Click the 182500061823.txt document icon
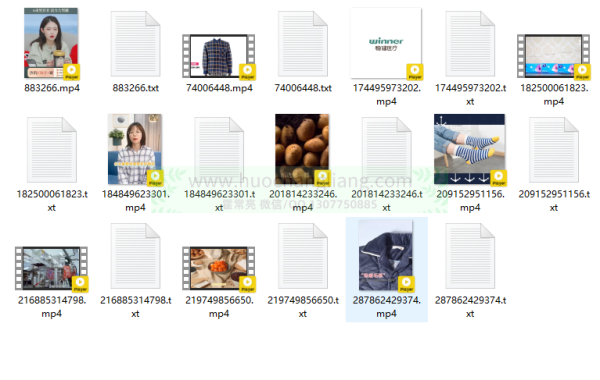 52,150
